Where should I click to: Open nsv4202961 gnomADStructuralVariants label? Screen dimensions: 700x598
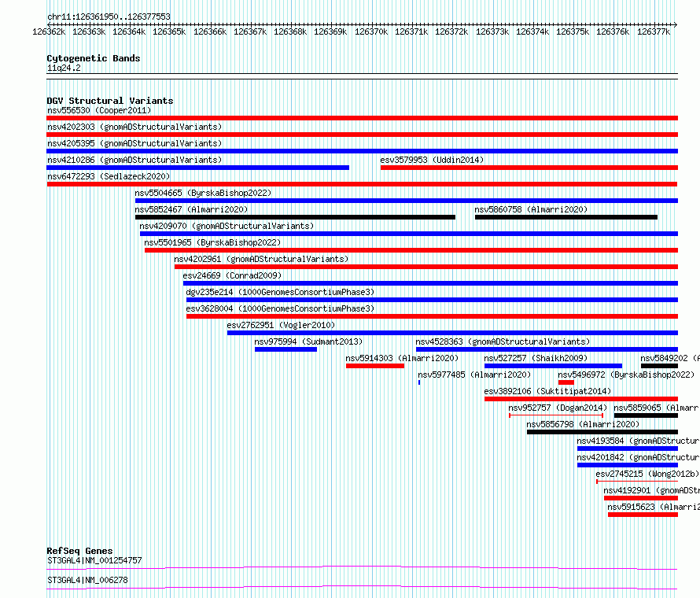[x=261, y=259]
